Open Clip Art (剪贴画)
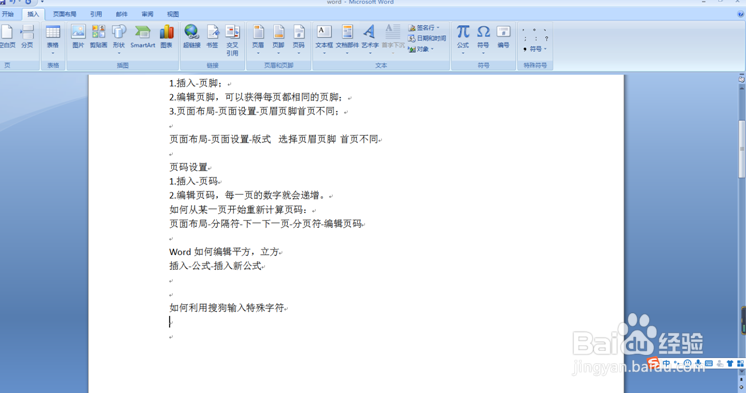747x393 pixels. tap(99, 37)
